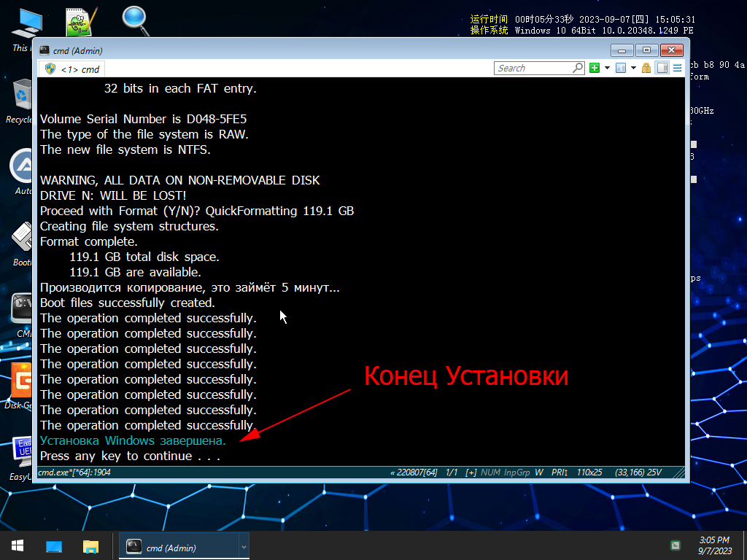
Task: Click desktop 'Windows 10 64Bit' system info text
Action: tap(555, 31)
